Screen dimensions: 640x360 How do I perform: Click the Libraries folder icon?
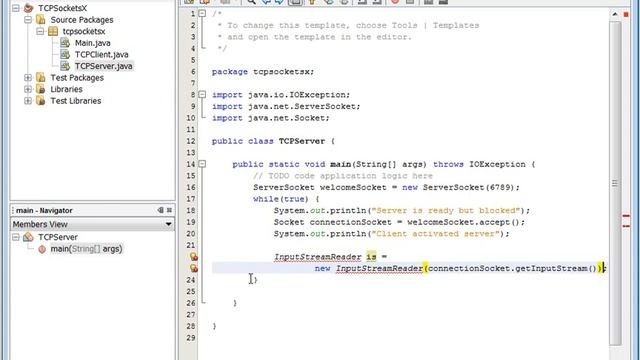click(x=40, y=89)
